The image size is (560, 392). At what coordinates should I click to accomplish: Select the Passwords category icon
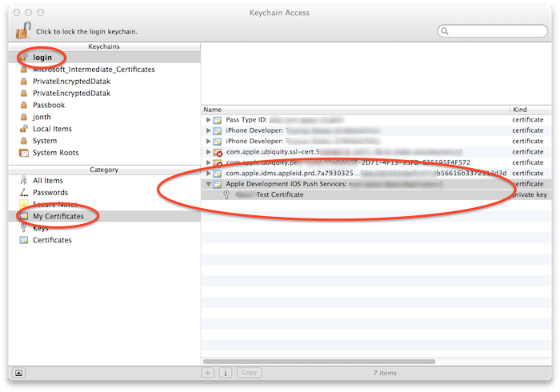coord(23,193)
